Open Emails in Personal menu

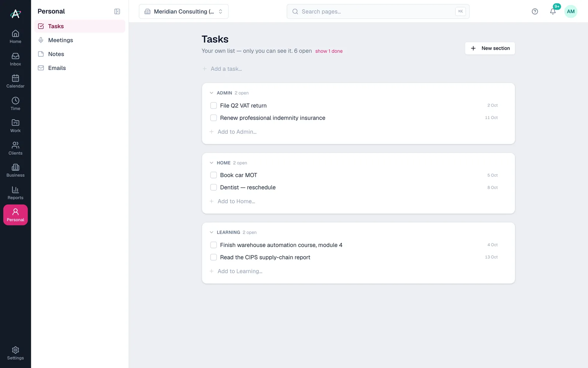(80, 68)
